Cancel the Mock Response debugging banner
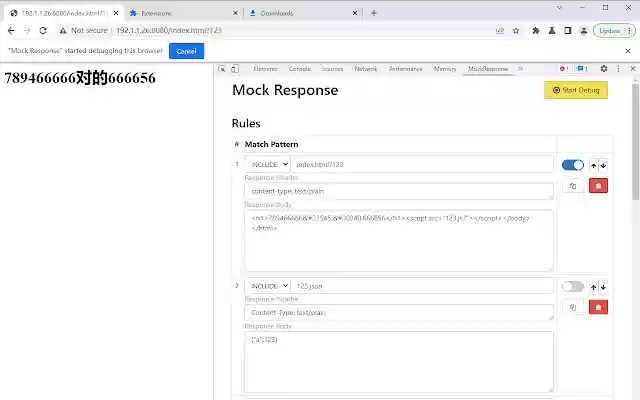The width and height of the screenshot is (640, 400). click(186, 51)
